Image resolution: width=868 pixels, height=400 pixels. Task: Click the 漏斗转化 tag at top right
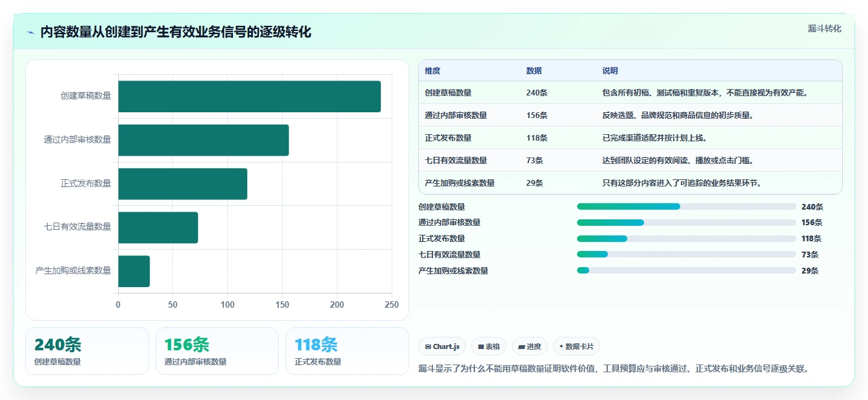click(824, 28)
